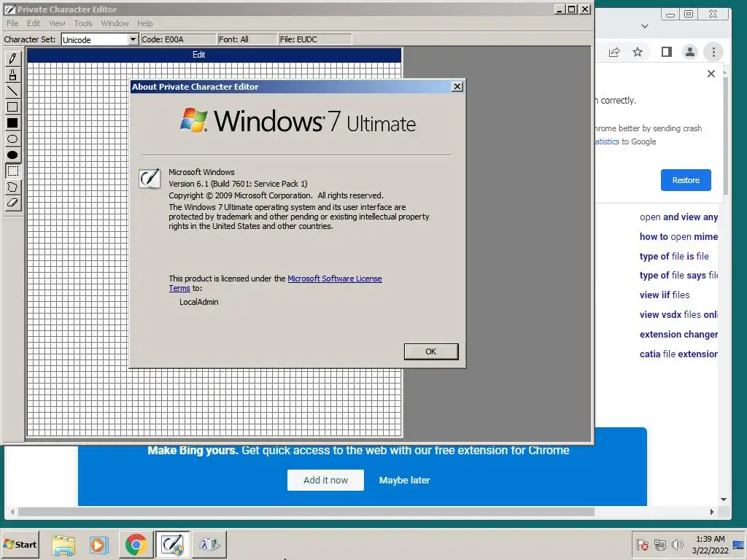The width and height of the screenshot is (747, 560).
Task: Click the Private Character Editor icon in About dialog
Action: (150, 179)
